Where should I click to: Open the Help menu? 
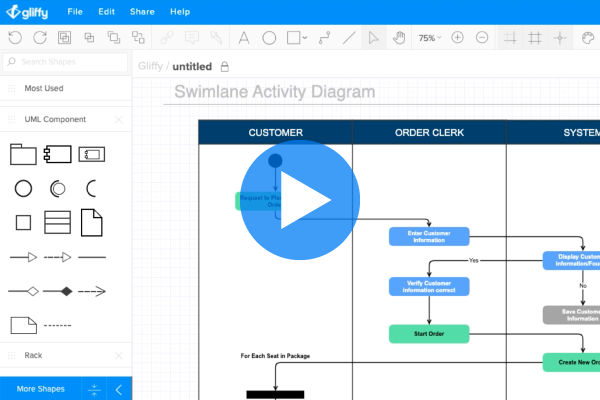tap(180, 12)
